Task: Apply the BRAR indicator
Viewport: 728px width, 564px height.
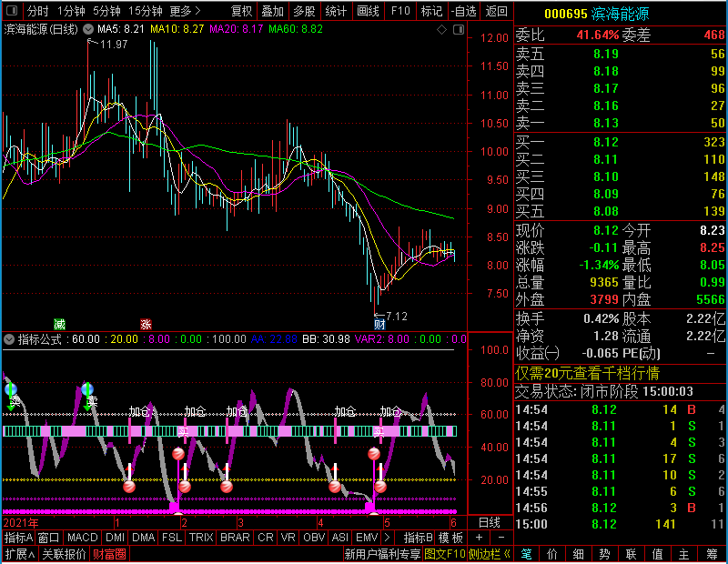Action: pyautogui.click(x=235, y=538)
